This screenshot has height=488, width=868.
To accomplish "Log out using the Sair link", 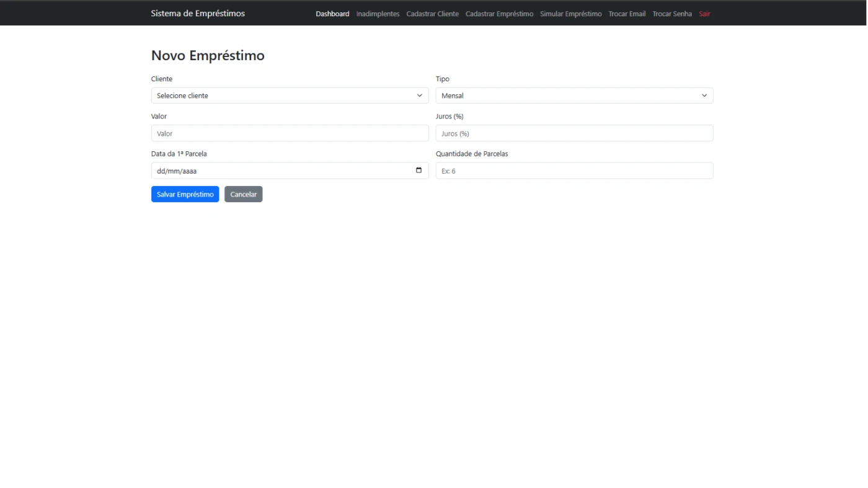I will pyautogui.click(x=704, y=14).
